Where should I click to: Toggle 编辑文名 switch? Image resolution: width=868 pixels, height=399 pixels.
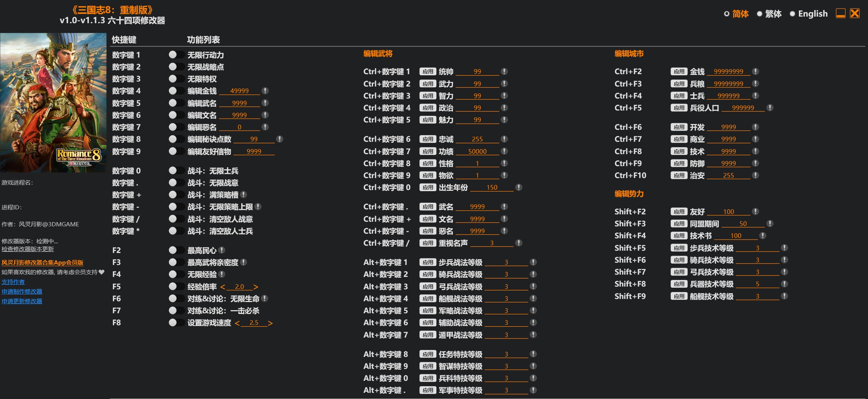click(177, 115)
